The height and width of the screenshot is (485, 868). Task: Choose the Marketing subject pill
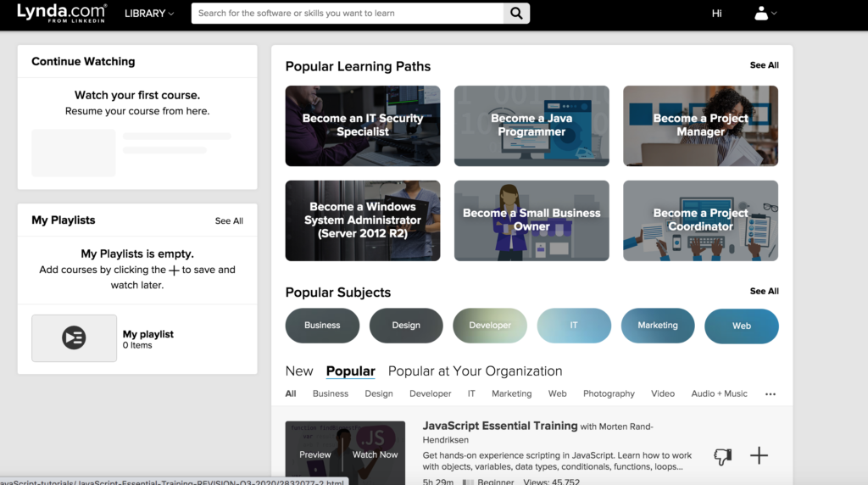click(658, 326)
